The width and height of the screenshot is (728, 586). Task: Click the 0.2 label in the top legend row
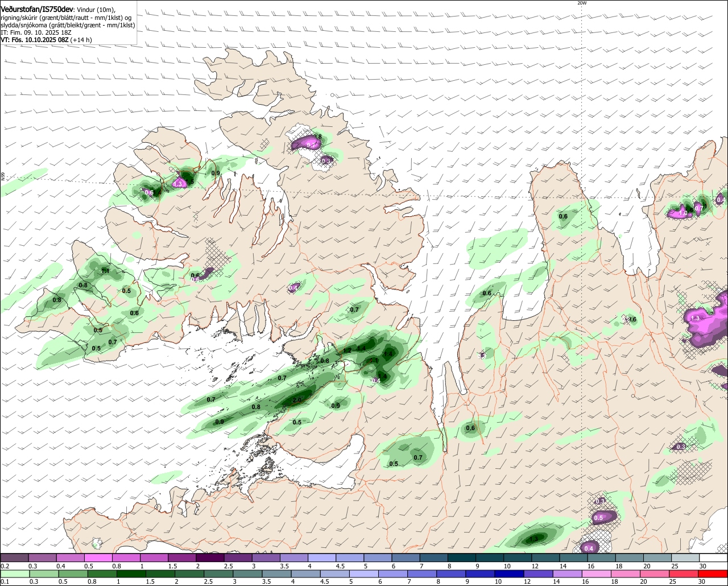[x=5, y=566]
